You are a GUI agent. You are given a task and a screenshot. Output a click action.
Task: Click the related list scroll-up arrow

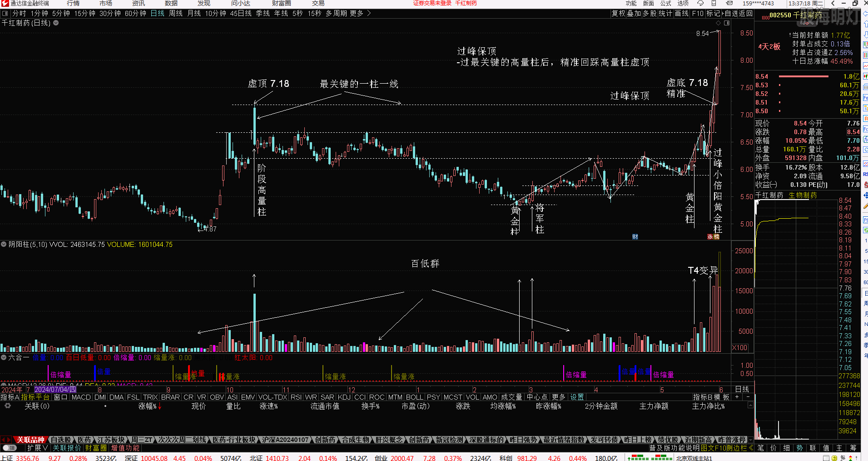[751, 405]
